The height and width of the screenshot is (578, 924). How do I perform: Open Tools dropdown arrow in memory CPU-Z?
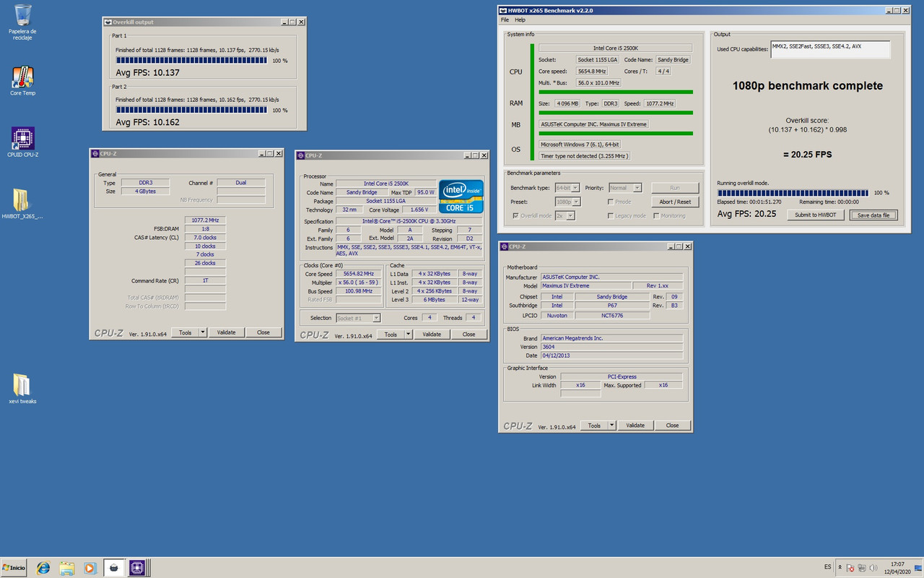coord(203,332)
